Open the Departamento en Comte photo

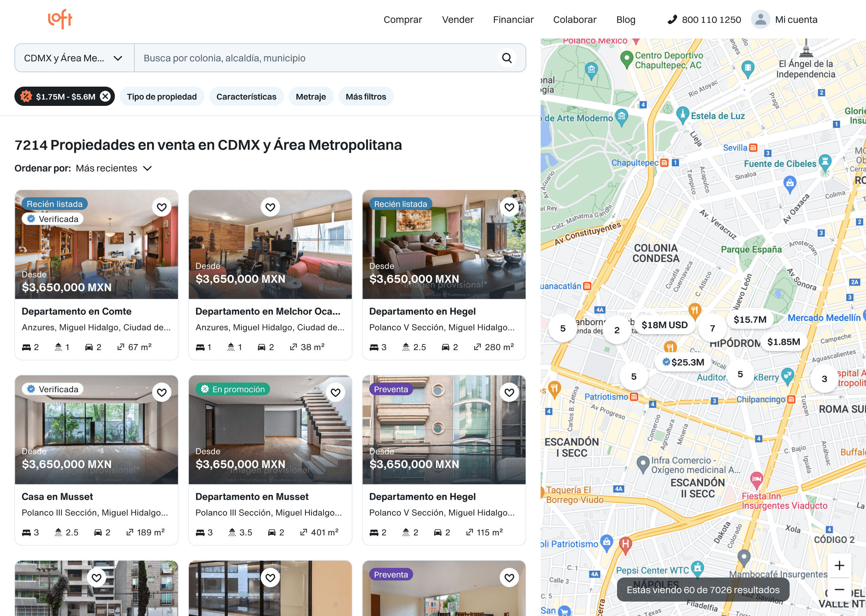tap(97, 245)
